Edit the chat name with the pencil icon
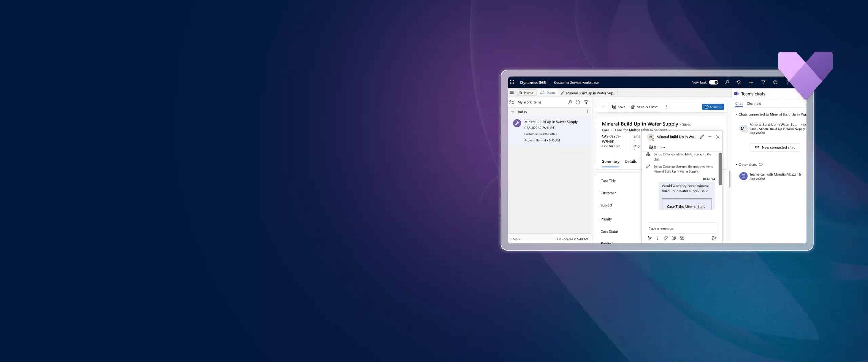 point(702,137)
